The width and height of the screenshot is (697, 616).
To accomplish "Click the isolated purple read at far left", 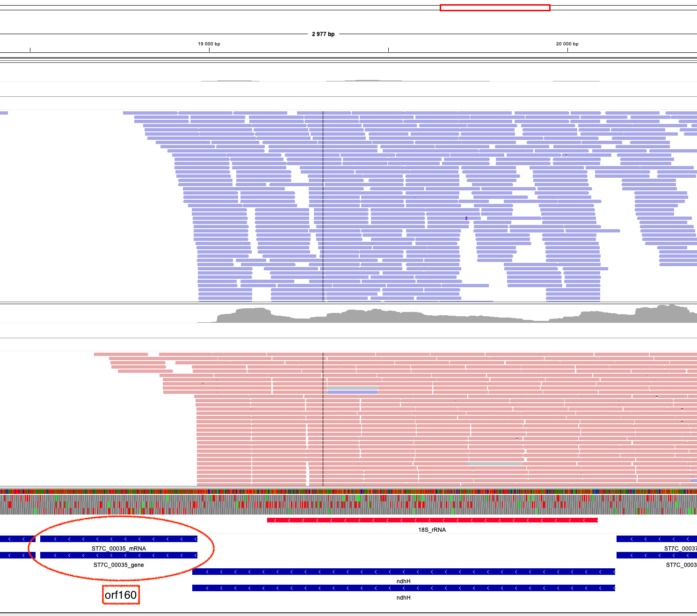I will (x=4, y=113).
